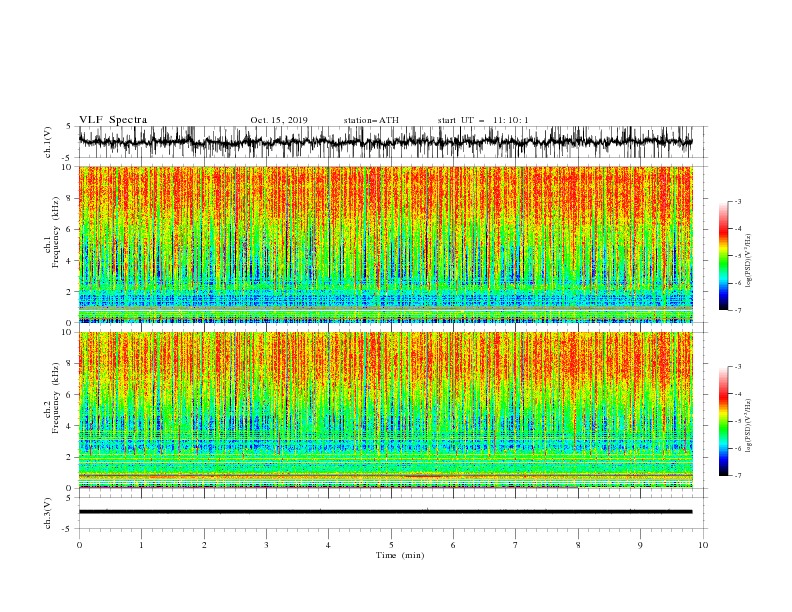Screen dimensions: 792x612
Task: Select the "start UT = 11:10:1" text
Action: 483,120
